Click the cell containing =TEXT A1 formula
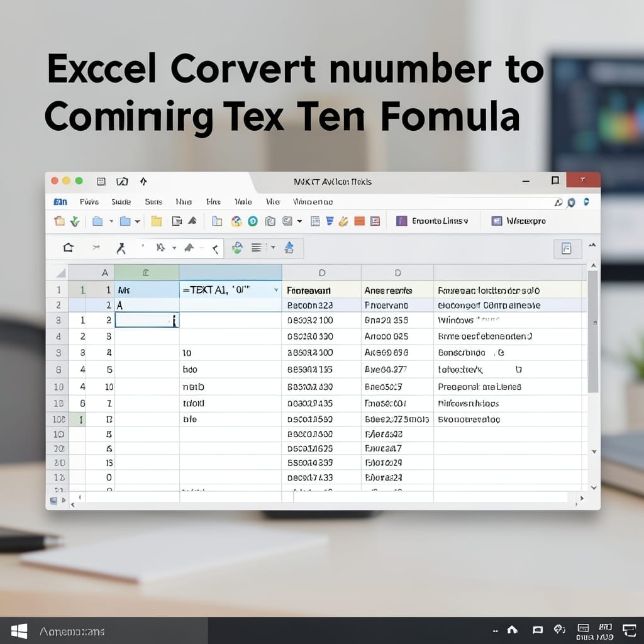 (x=230, y=290)
